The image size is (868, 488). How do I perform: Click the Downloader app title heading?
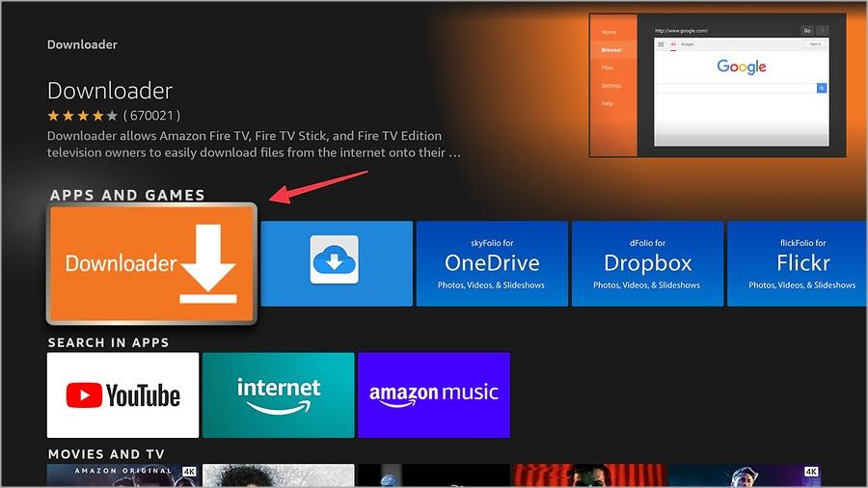click(110, 91)
